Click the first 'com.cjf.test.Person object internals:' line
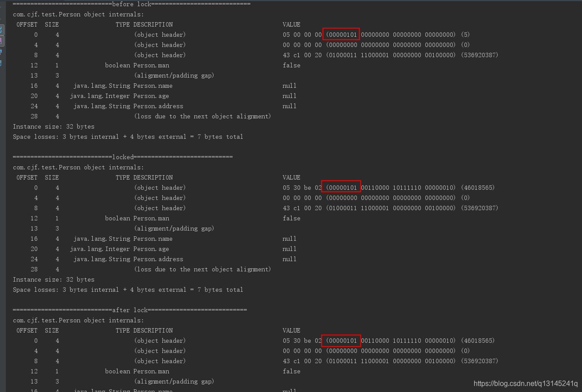Image resolution: width=582 pixels, height=392 pixels. [78, 14]
